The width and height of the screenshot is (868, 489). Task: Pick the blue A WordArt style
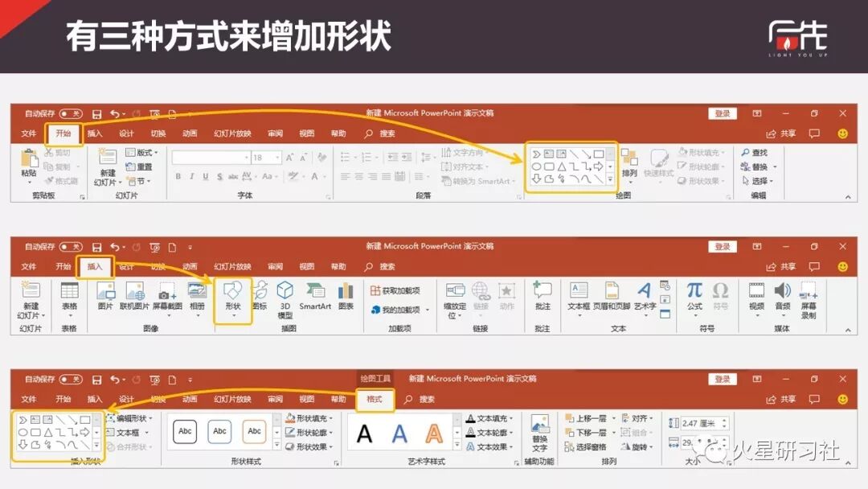399,434
